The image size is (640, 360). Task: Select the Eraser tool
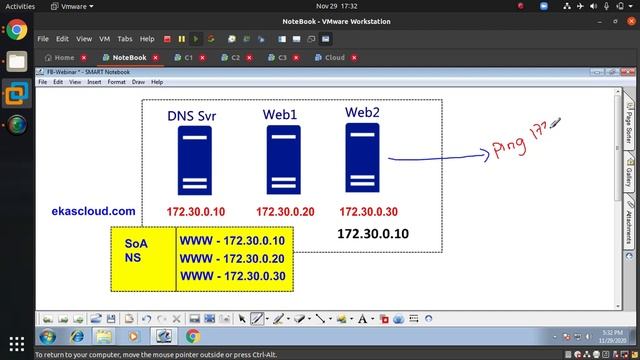[x=300, y=319]
